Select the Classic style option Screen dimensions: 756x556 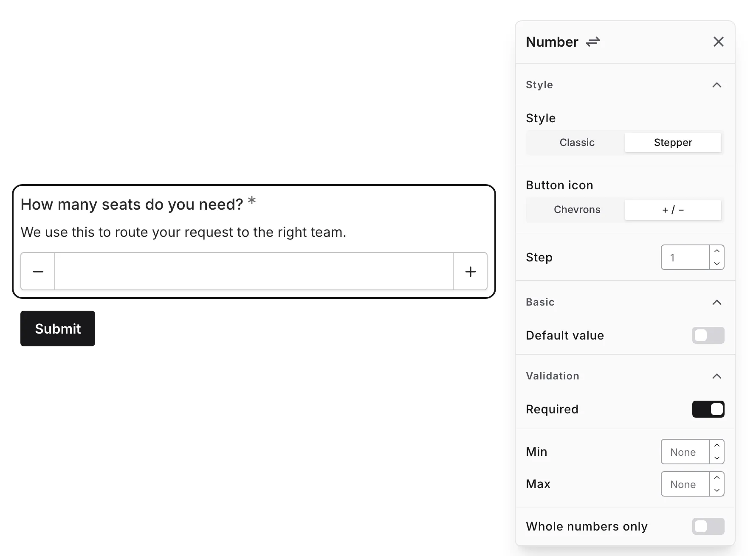577,143
